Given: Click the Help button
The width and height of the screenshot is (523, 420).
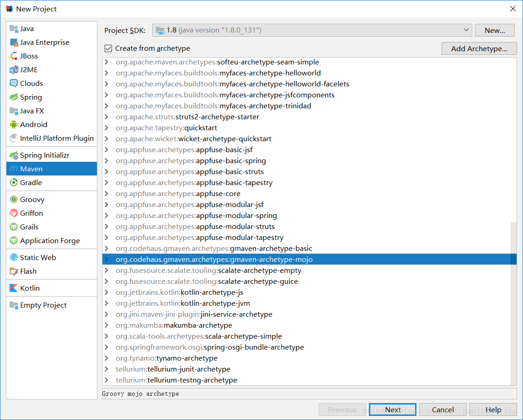Looking at the screenshot, I should [493, 409].
